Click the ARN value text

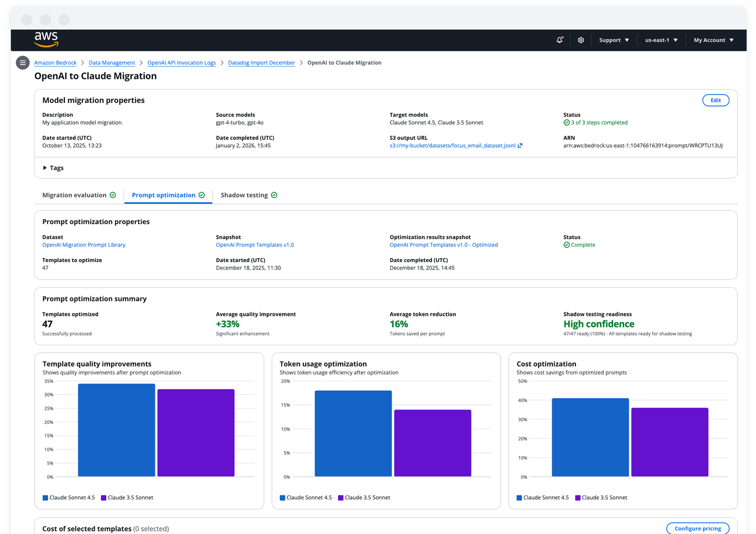tap(643, 145)
